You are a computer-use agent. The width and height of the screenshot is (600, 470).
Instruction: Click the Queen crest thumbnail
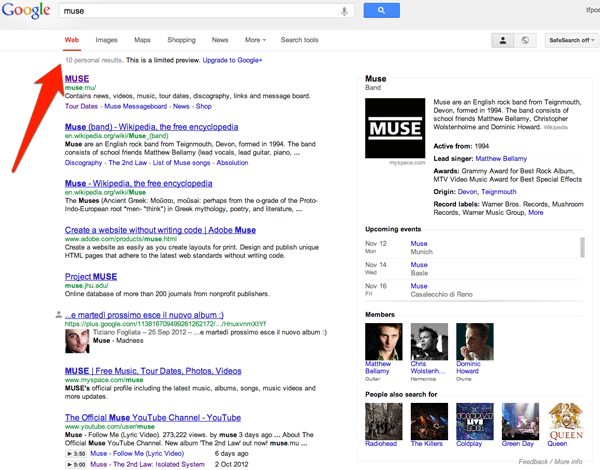566,421
